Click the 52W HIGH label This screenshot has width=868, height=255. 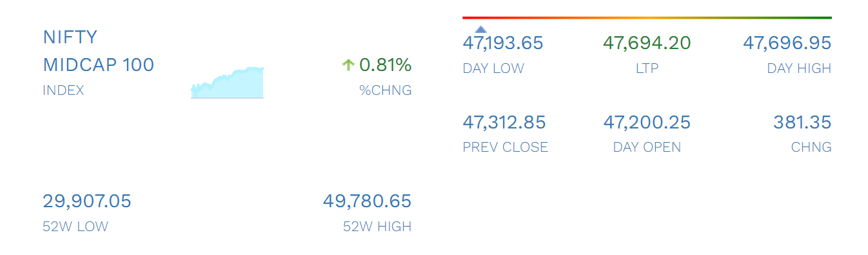[377, 227]
